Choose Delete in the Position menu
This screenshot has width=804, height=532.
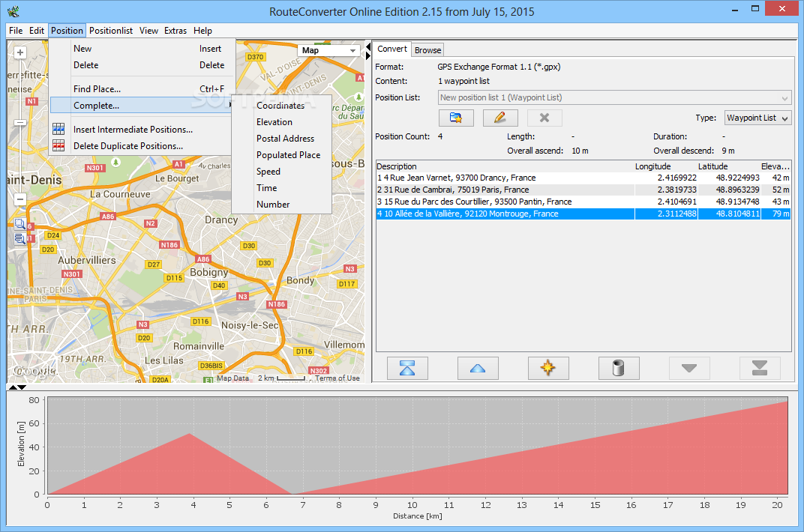pos(142,65)
